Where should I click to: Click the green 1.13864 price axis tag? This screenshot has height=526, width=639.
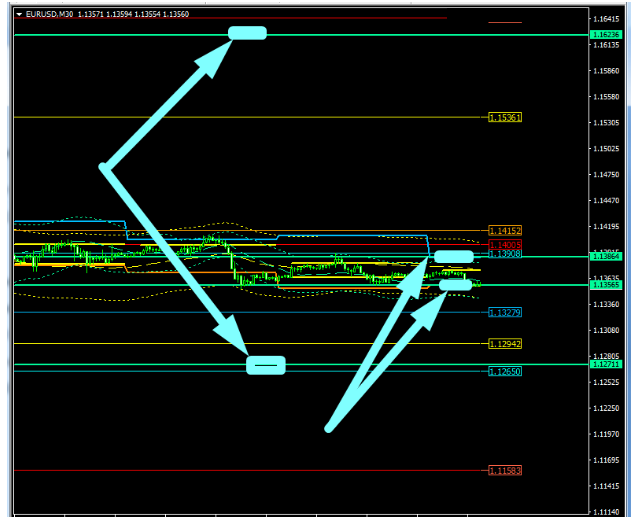click(606, 257)
